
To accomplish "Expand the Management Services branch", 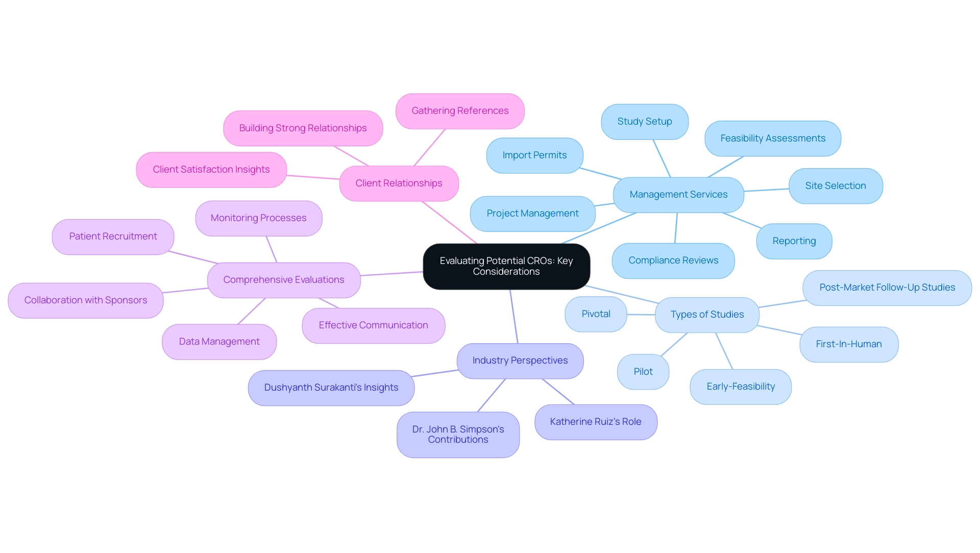I will (669, 196).
